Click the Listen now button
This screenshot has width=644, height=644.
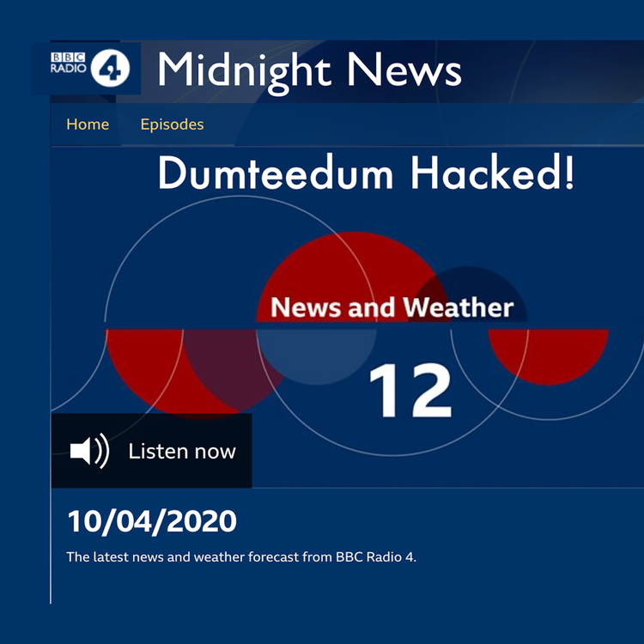[x=151, y=451]
